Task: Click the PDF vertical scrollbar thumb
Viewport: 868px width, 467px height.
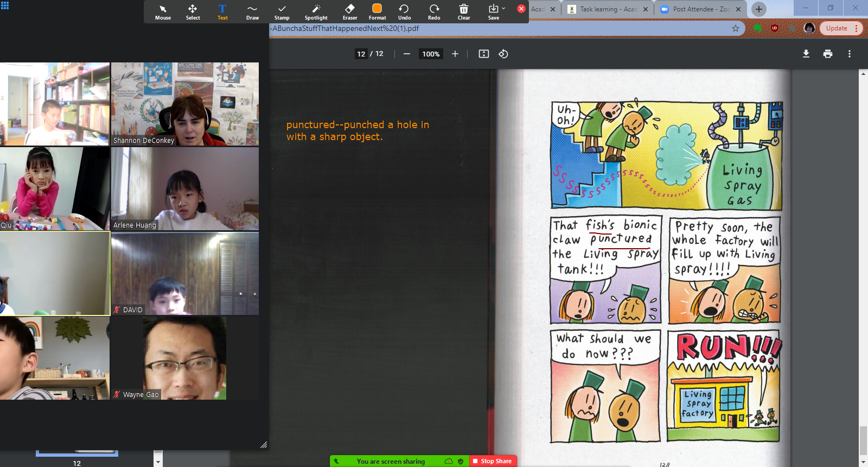Action: tap(863, 440)
